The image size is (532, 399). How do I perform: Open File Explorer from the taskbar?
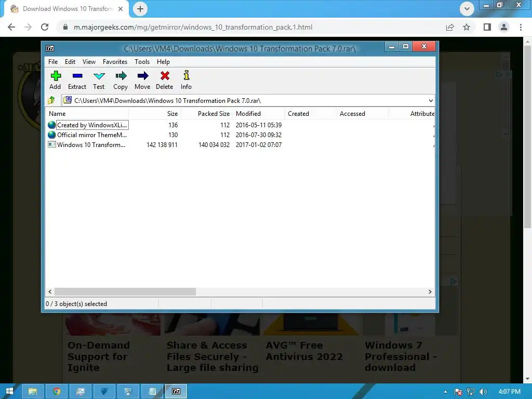coord(33,391)
